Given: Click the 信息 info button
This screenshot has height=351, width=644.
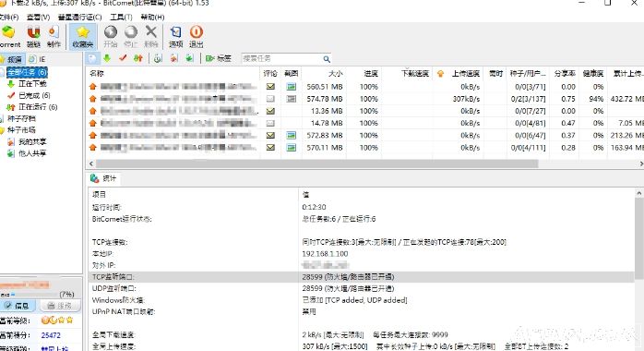Looking at the screenshot, I should tap(18, 306).
